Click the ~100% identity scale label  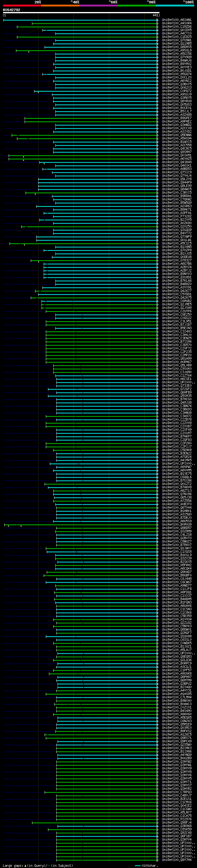(x=189, y=2)
